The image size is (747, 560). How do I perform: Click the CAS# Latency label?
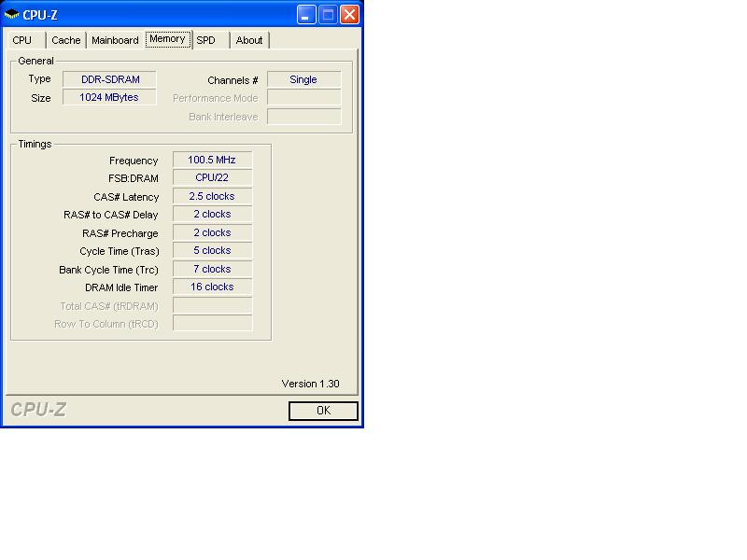(x=126, y=197)
